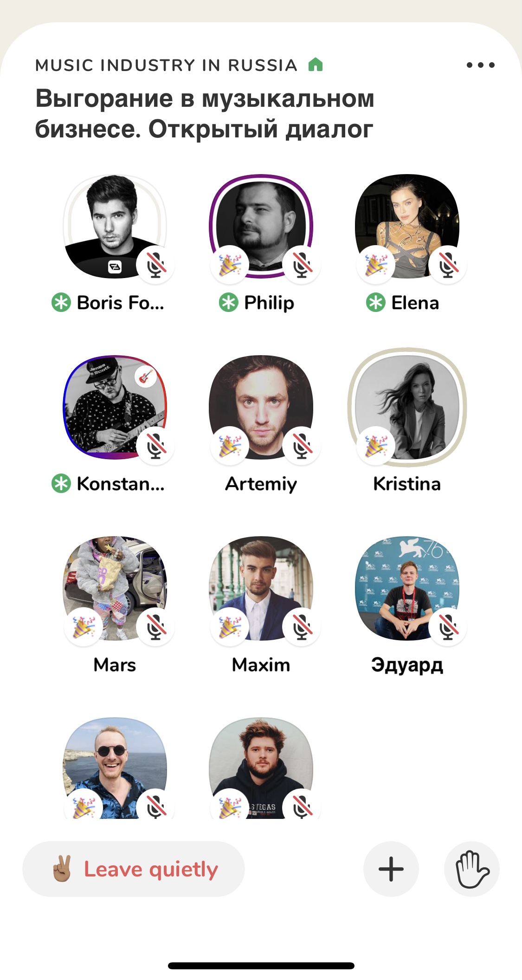This screenshot has height=980, width=522.
Task: Tap the green house club icon
Action: click(x=316, y=64)
